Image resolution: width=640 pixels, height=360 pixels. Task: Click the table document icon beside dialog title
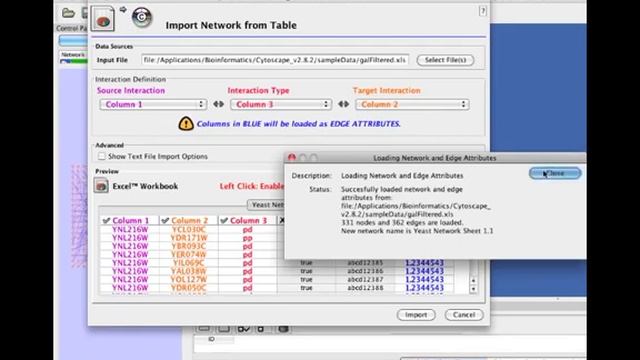click(x=102, y=18)
